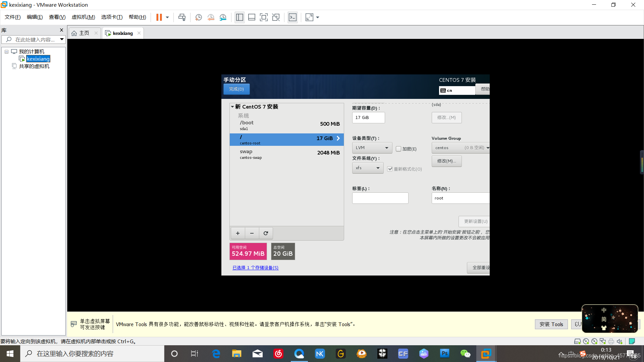Screen dimensions: 644x362
Task: Open Photoshop from the taskbar
Action: tap(445, 354)
